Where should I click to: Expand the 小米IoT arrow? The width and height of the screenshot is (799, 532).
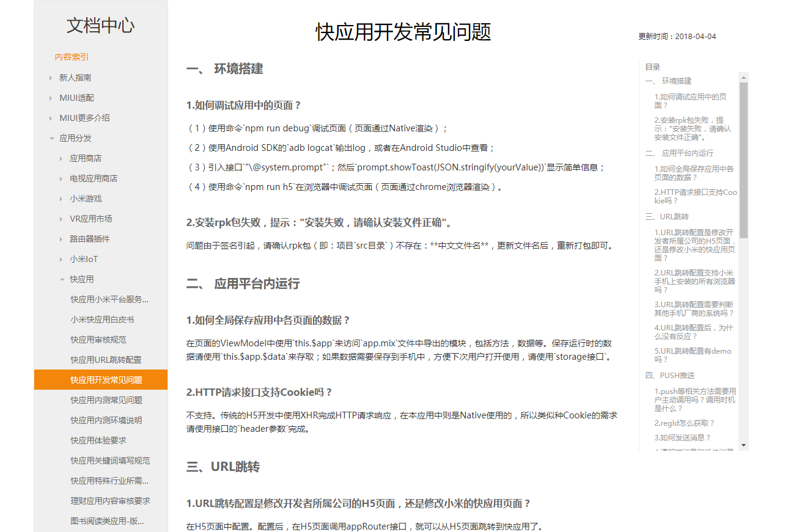[x=61, y=259]
